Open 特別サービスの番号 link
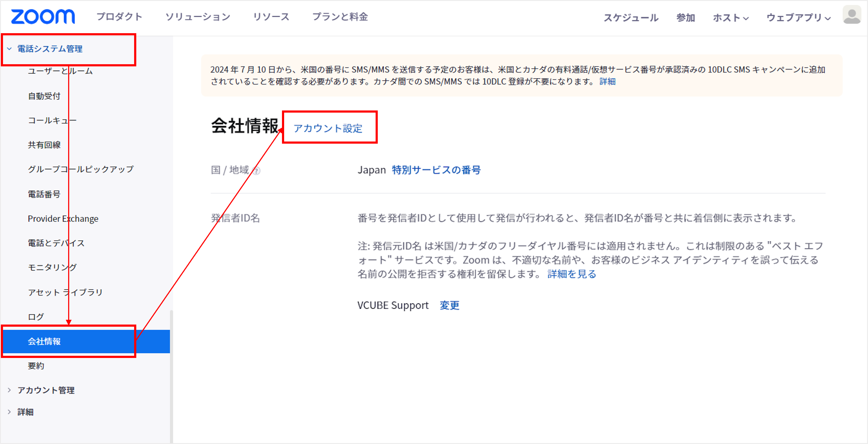Image resolution: width=868 pixels, height=444 pixels. [436, 170]
